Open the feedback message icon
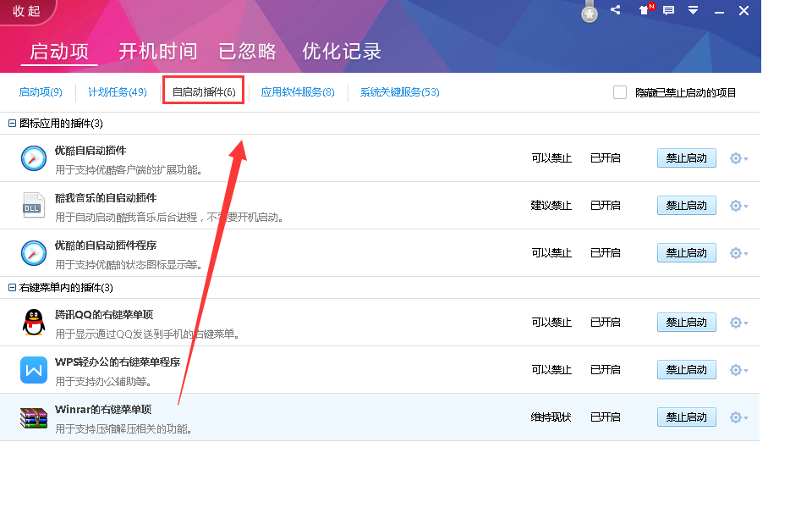 click(668, 10)
